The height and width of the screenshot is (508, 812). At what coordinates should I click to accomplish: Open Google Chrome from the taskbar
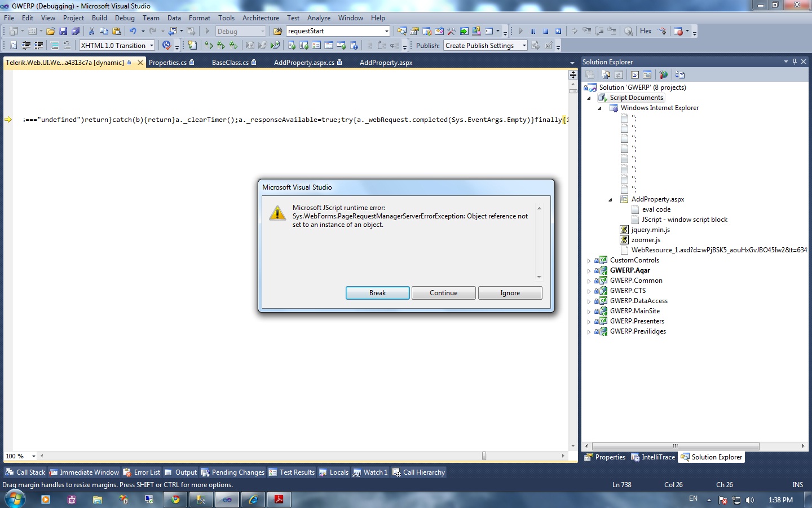[175, 500]
